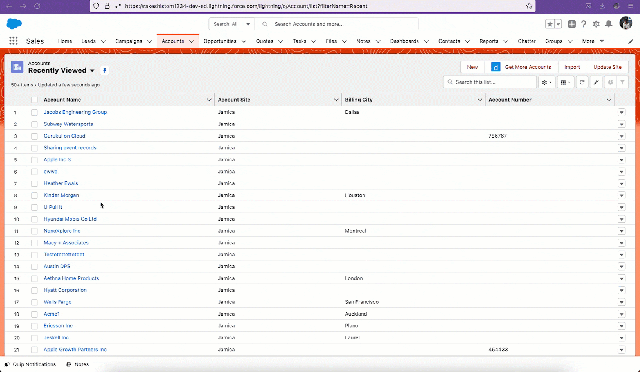
Task: Click the magnifier icon in global search
Action: tap(265, 24)
